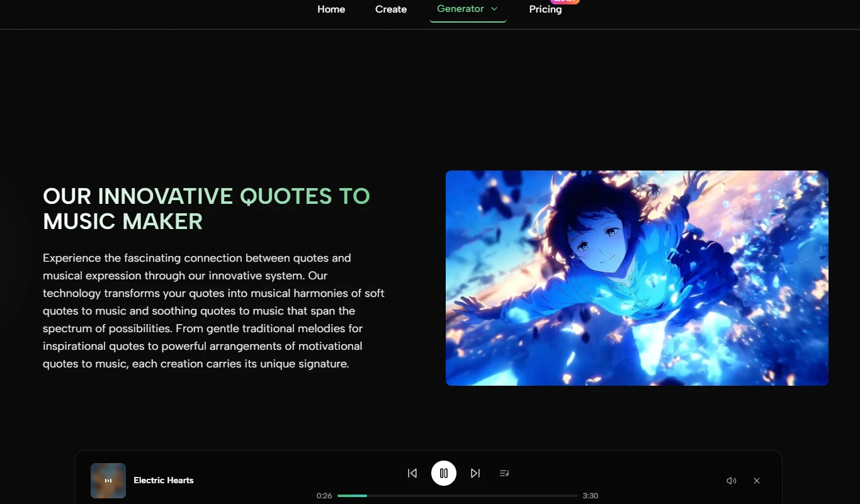The image size is (860, 504).
Task: Seek within the song progress bar
Action: tap(458, 496)
